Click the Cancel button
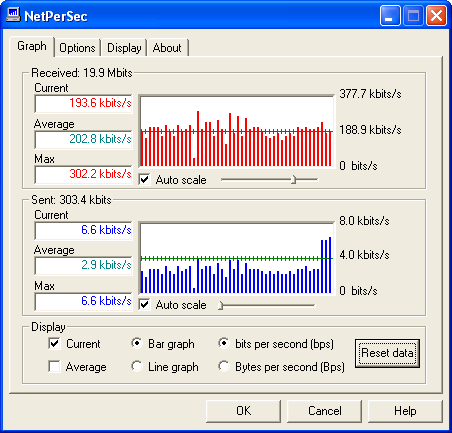The height and width of the screenshot is (433, 452). pyautogui.click(x=324, y=411)
